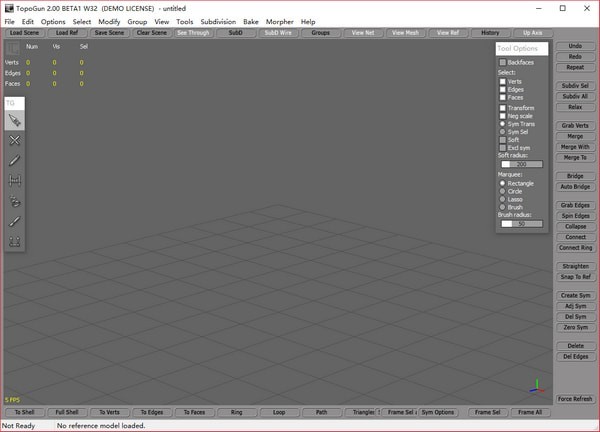Select the Brush tool icon in left toolbar
Screen dimensions: 600x432
15,222
